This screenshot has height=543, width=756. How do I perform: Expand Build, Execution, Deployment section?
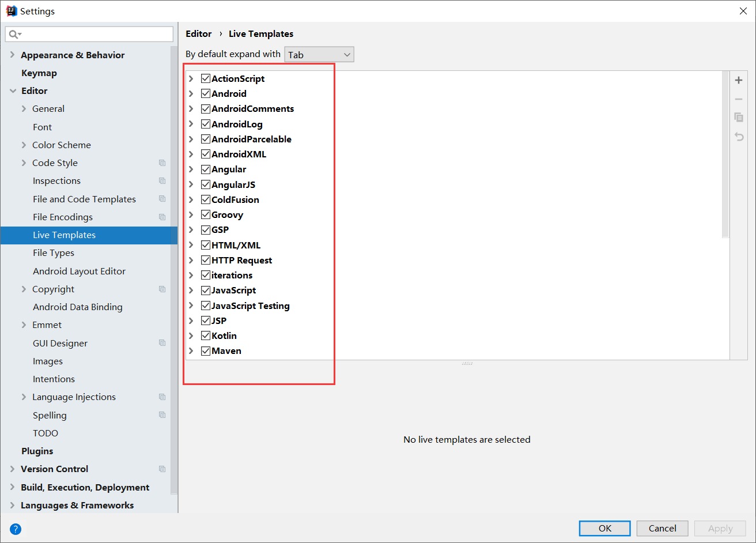pyautogui.click(x=13, y=487)
